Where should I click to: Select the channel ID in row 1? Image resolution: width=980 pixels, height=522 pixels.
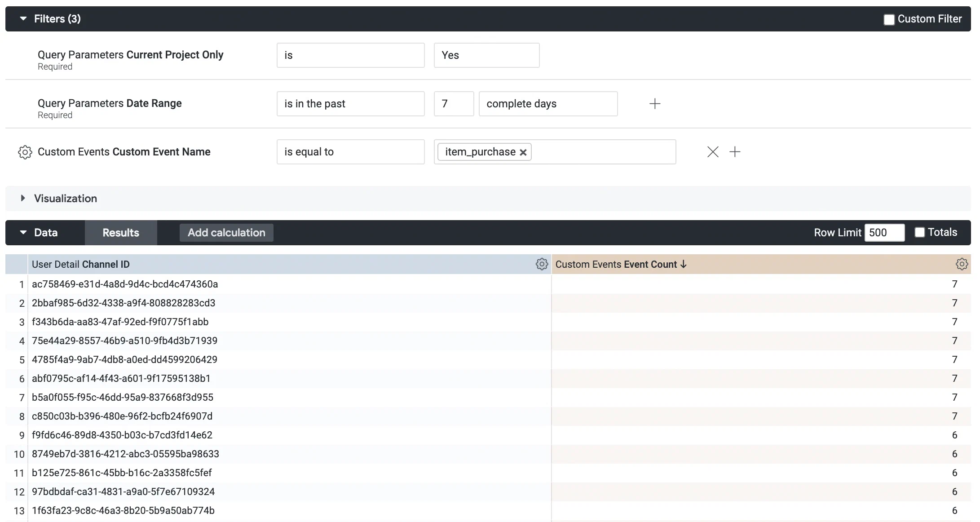[x=124, y=284]
